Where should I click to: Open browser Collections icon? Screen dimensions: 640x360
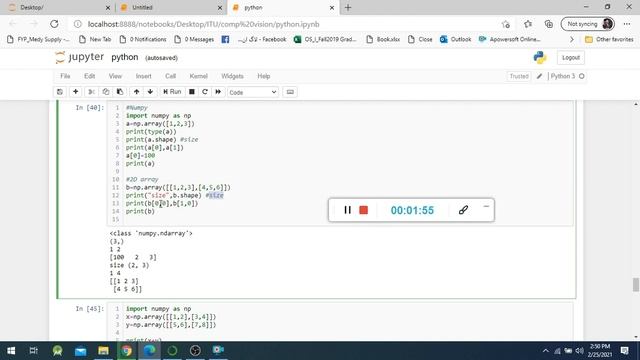pyautogui.click(x=549, y=24)
